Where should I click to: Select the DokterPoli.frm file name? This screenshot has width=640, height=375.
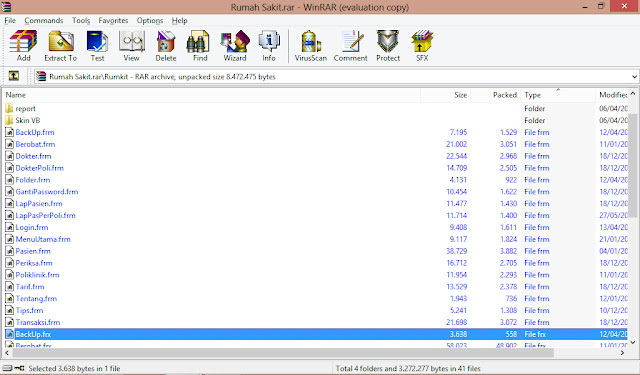pyautogui.click(x=40, y=168)
